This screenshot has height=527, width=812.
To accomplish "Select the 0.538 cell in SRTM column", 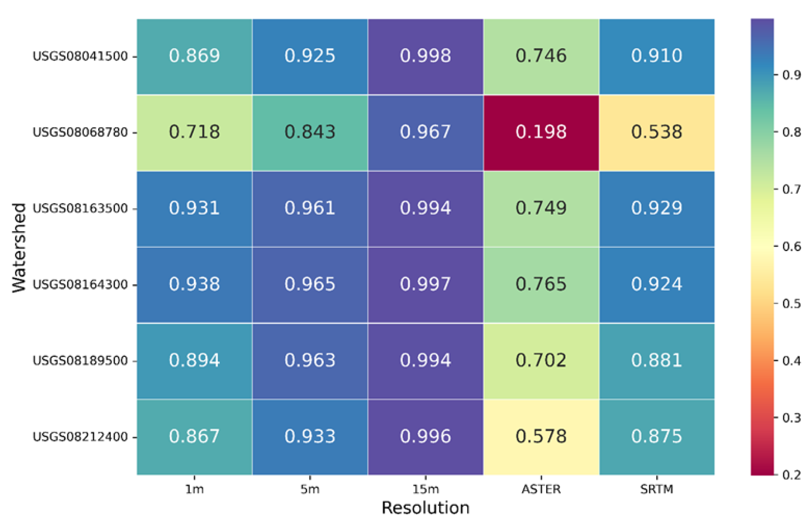I will point(656,132).
